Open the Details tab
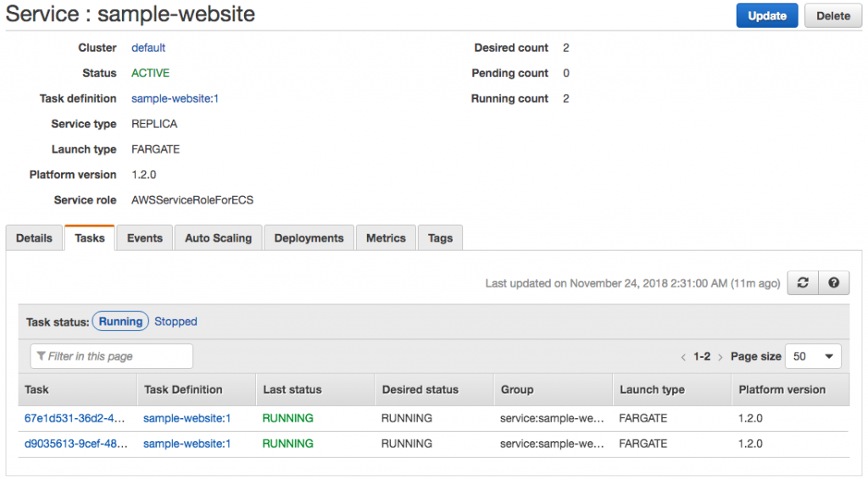868x480 pixels. (34, 238)
